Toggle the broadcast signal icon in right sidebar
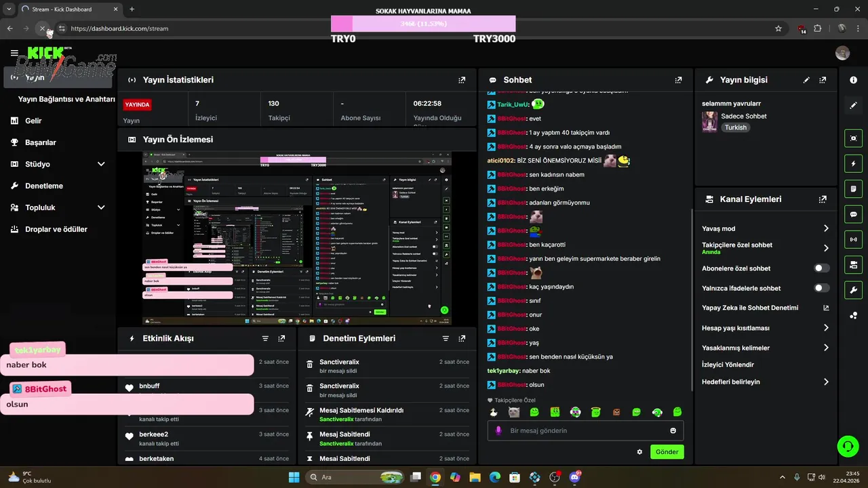Screen dimensions: 868x488 coord(853,239)
